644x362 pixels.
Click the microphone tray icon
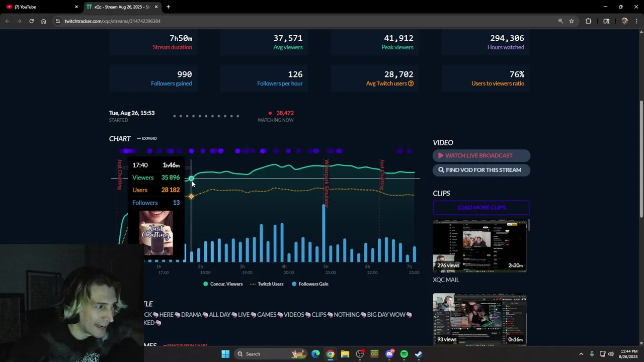(x=592, y=354)
